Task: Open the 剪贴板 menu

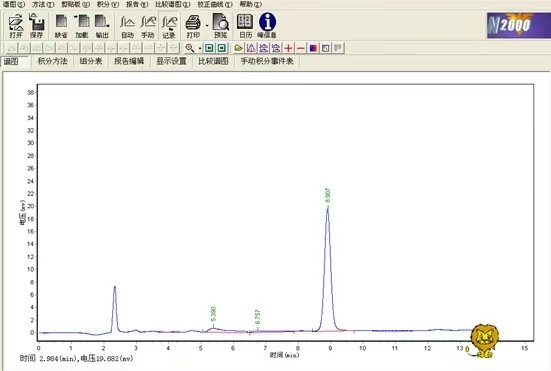Action: click(75, 5)
